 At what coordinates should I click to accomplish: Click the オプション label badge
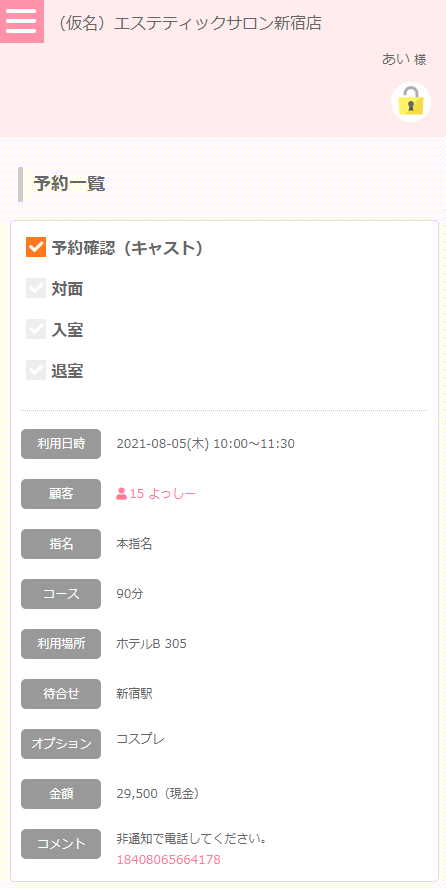61,744
